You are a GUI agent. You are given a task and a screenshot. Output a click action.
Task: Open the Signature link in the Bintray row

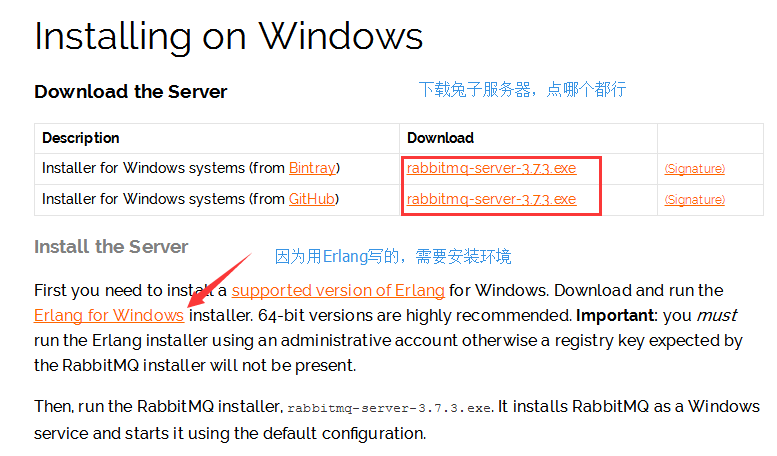point(695,169)
